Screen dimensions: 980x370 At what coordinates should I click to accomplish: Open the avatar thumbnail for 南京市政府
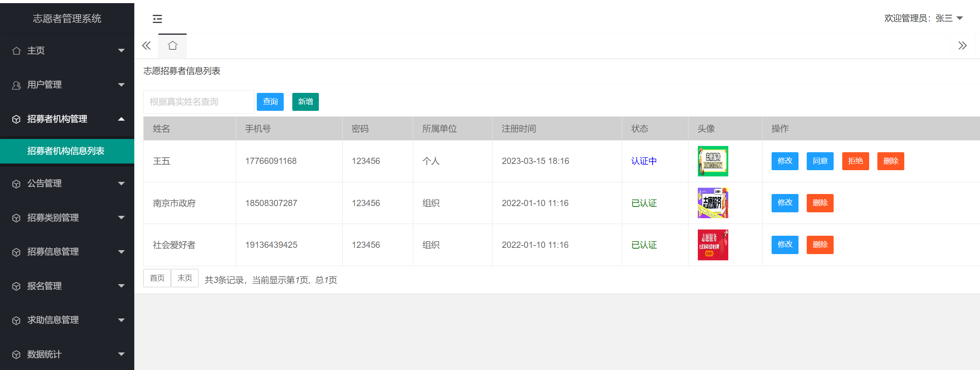(713, 203)
